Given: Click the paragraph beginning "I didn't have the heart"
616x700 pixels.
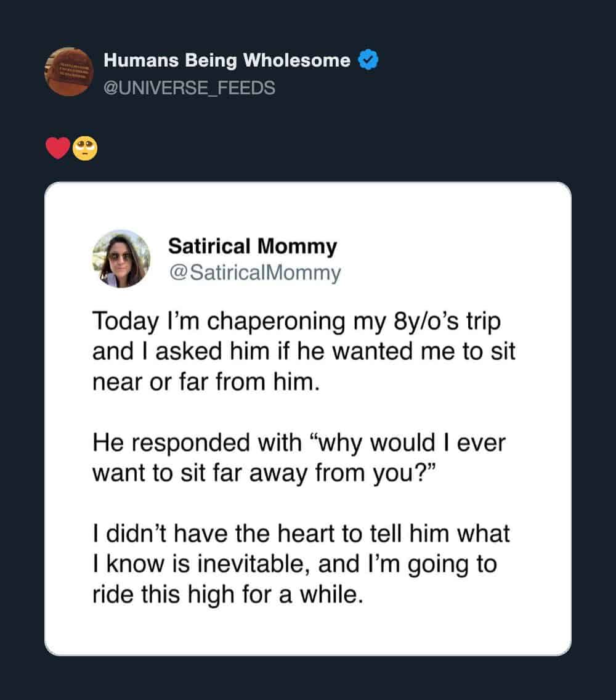Looking at the screenshot, I should click(301, 564).
